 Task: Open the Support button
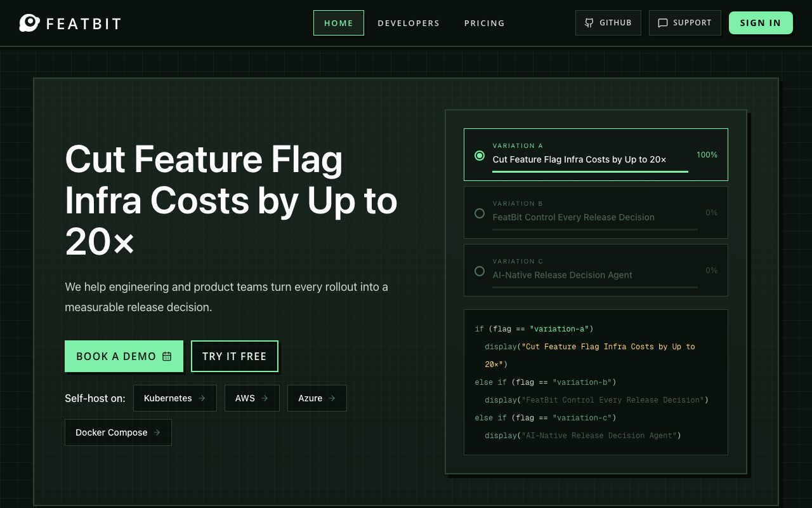685,23
